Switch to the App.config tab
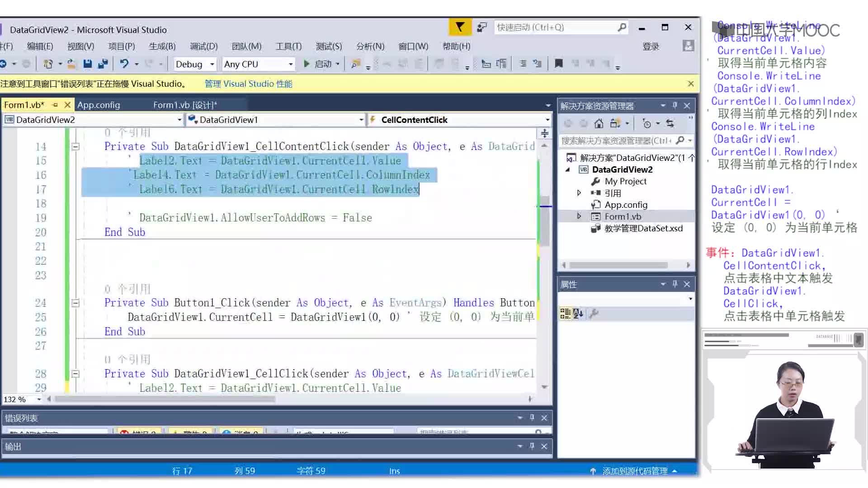The height and width of the screenshot is (488, 868). (99, 105)
